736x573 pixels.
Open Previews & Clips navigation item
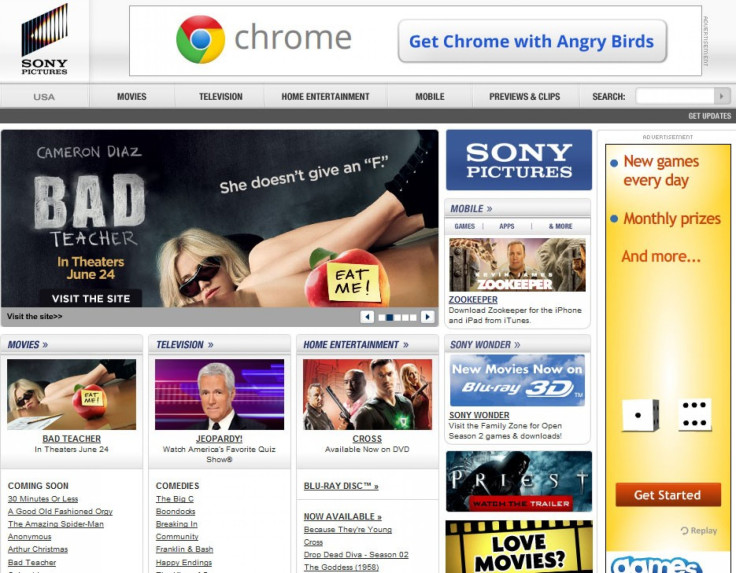524,96
